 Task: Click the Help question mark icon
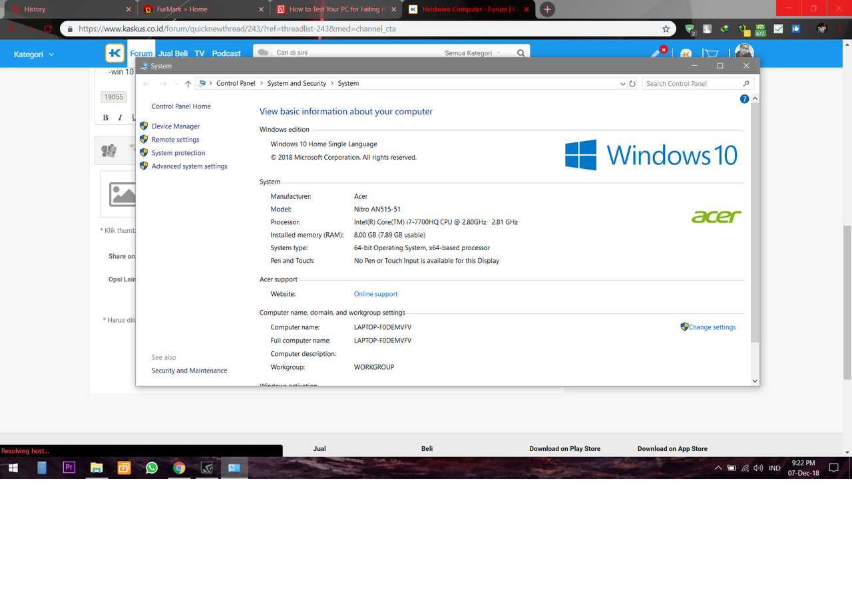(744, 98)
